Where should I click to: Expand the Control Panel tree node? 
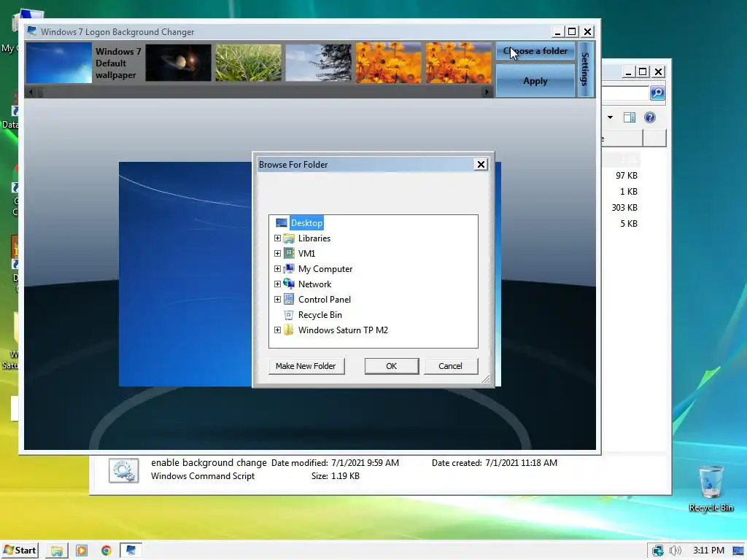(x=277, y=299)
